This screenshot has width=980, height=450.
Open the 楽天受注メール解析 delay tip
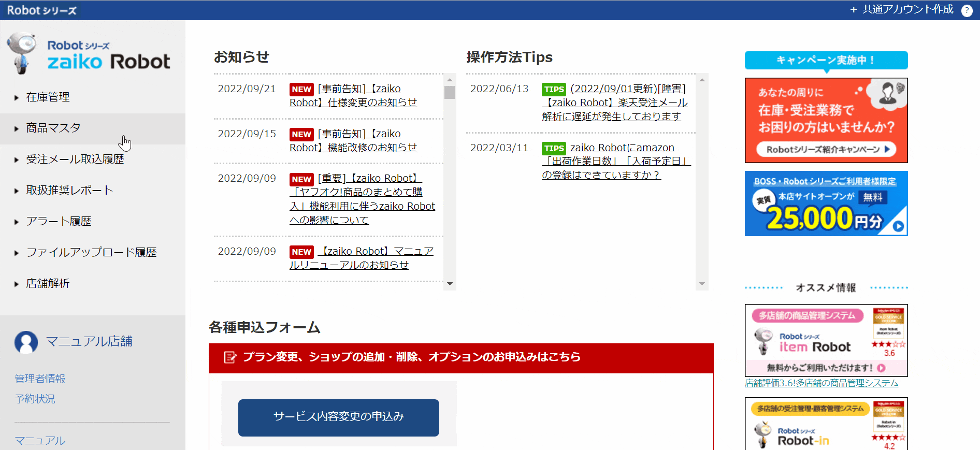coord(615,103)
